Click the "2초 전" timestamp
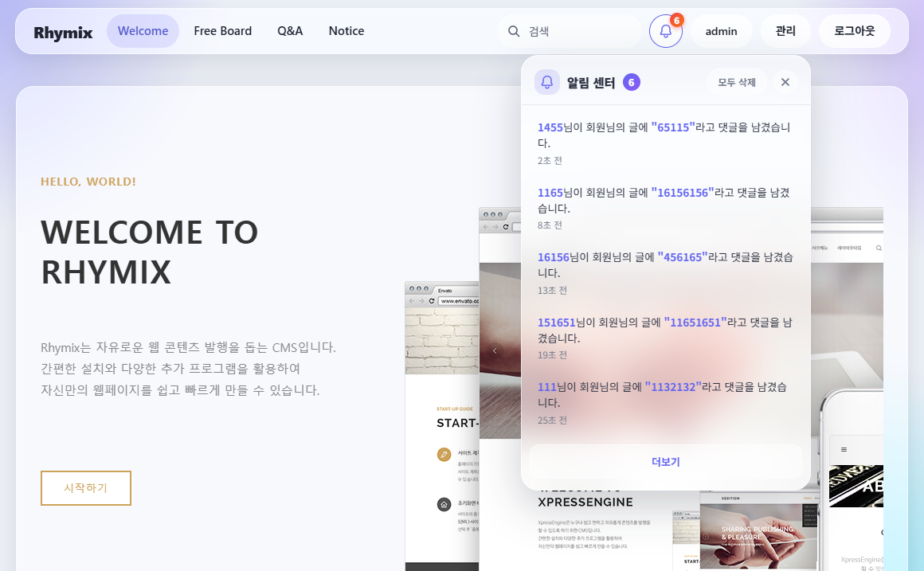The width and height of the screenshot is (924, 571). (x=550, y=160)
